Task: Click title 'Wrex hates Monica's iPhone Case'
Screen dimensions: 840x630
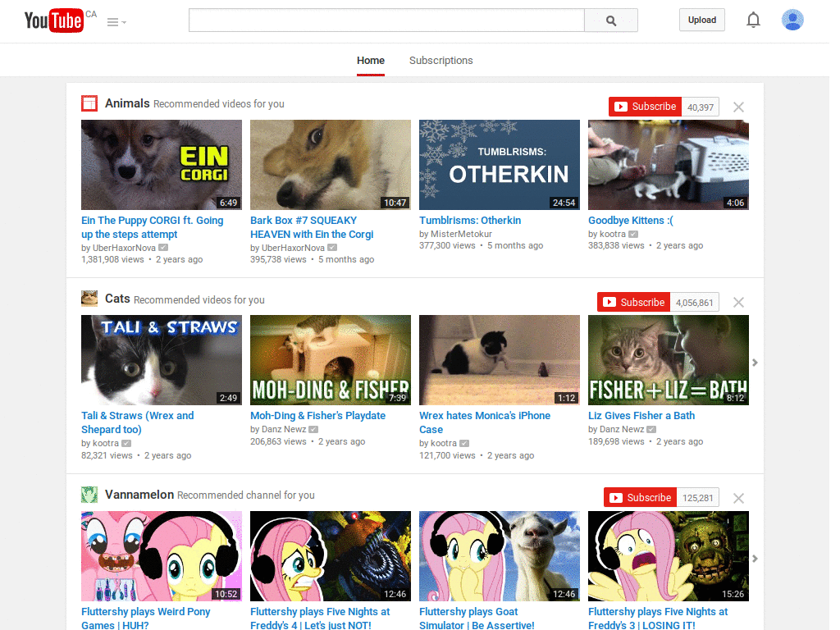Action: pos(485,422)
